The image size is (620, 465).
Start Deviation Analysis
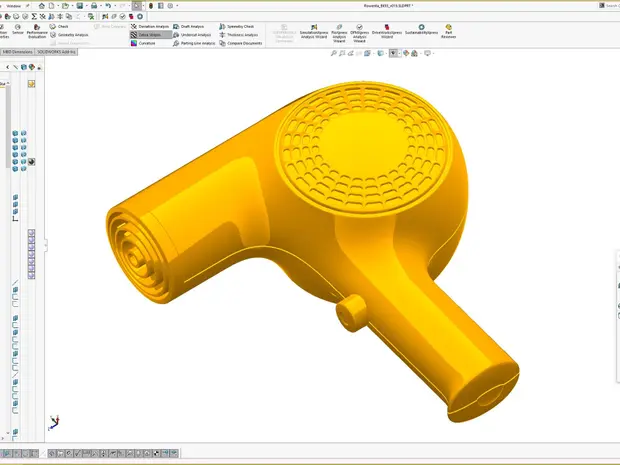pyautogui.click(x=150, y=26)
